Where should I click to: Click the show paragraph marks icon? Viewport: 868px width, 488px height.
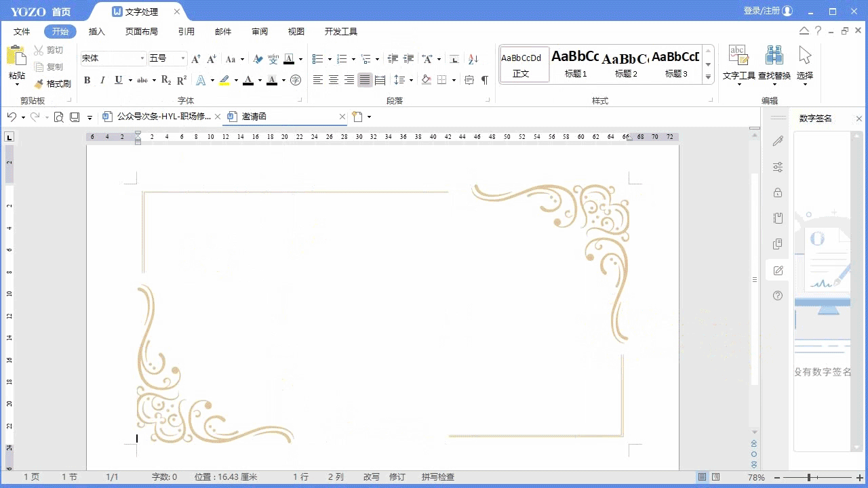484,80
